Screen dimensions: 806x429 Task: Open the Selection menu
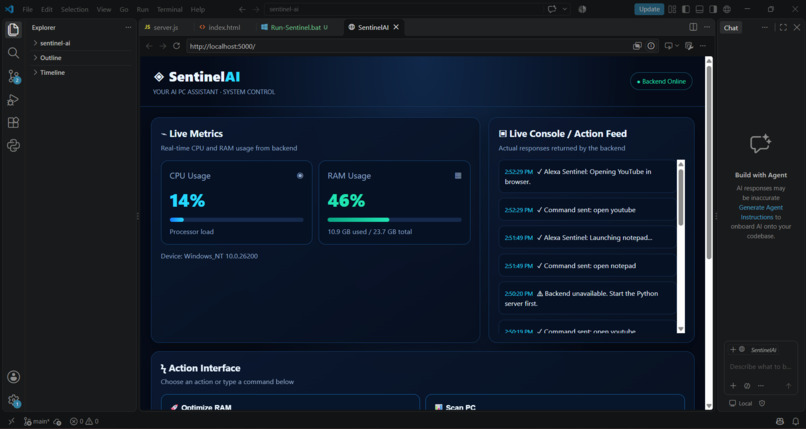[75, 9]
